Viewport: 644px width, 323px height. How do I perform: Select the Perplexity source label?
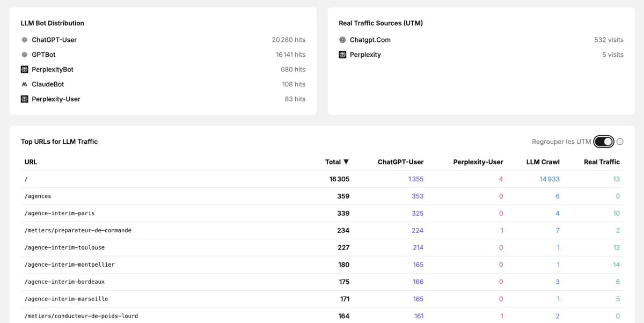pyautogui.click(x=365, y=55)
